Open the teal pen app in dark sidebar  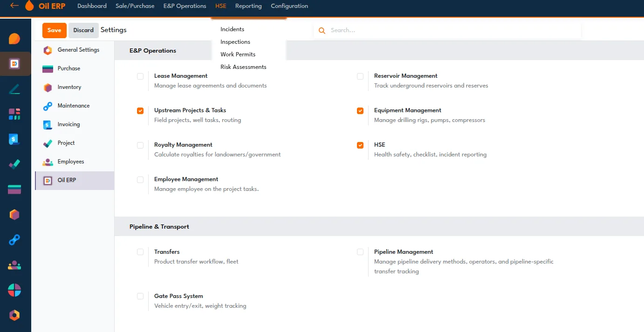14,89
